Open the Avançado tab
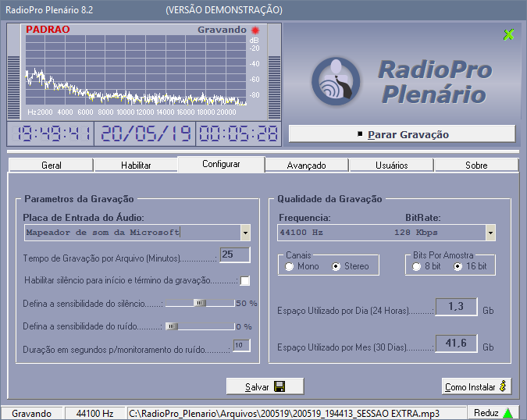527x420 pixels. pos(307,165)
